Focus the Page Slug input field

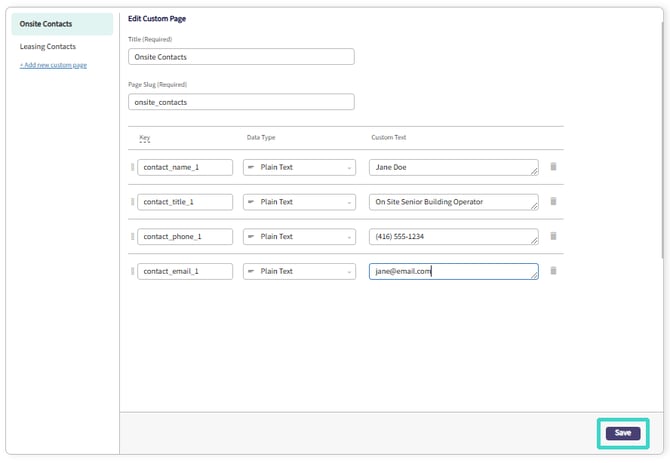click(x=241, y=102)
